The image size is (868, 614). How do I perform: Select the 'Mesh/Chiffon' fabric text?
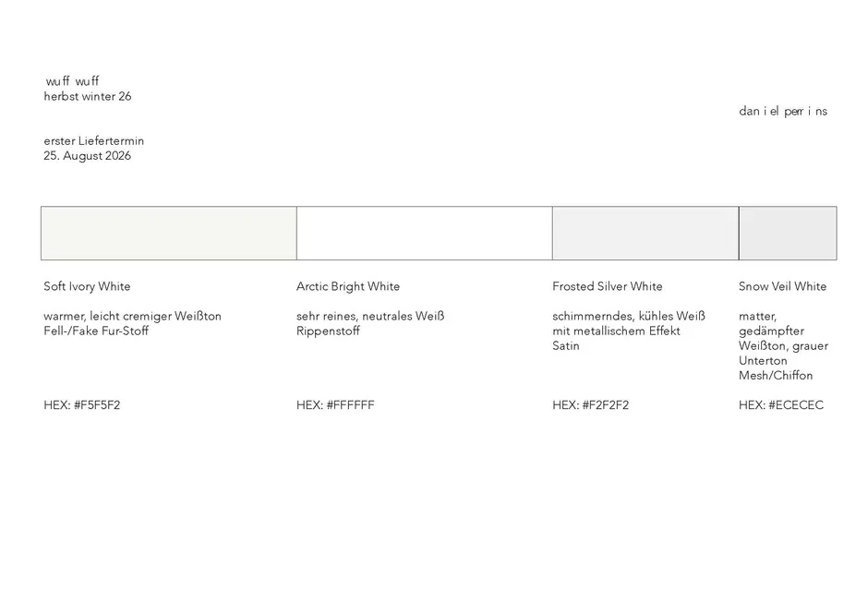776,375
